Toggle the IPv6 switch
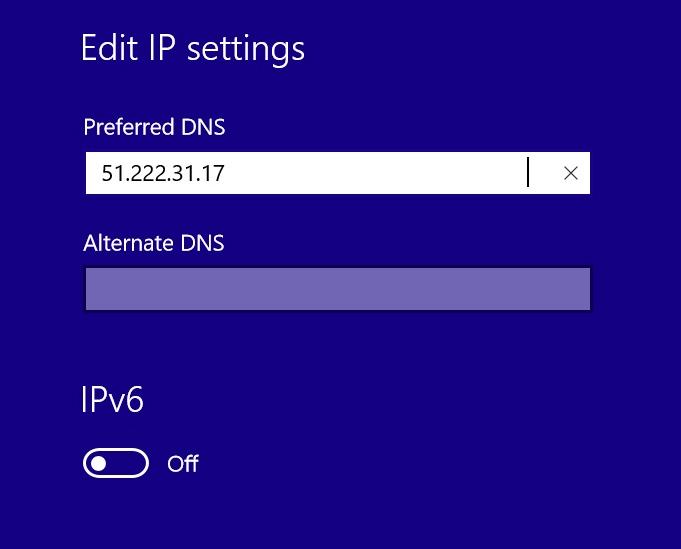Viewport: 681px width, 549px height. 116,463
